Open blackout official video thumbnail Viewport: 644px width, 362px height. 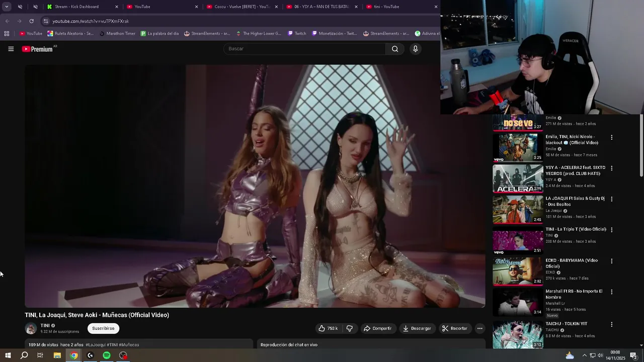(x=518, y=147)
